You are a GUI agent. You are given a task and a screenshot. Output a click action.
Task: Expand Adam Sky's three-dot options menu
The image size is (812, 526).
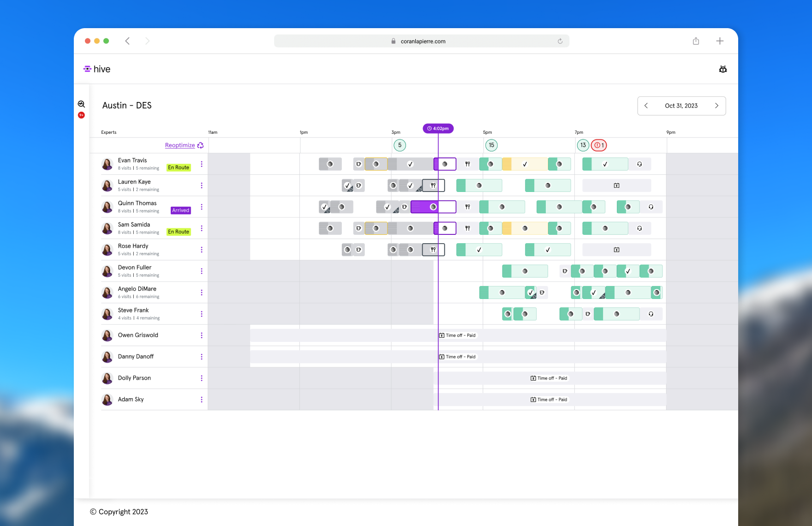[x=202, y=400]
